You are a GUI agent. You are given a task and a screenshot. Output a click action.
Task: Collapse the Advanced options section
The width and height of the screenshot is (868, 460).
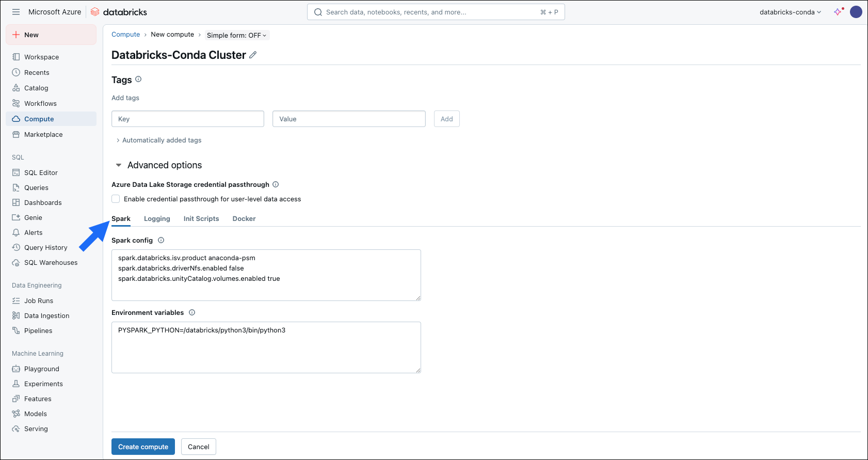tap(159, 165)
